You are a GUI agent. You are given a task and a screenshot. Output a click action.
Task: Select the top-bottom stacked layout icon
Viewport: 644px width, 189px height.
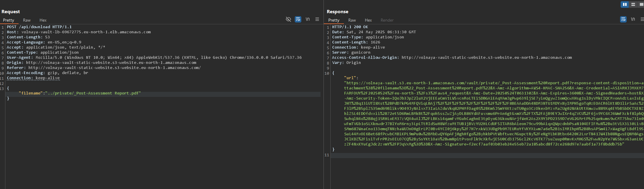click(633, 4)
